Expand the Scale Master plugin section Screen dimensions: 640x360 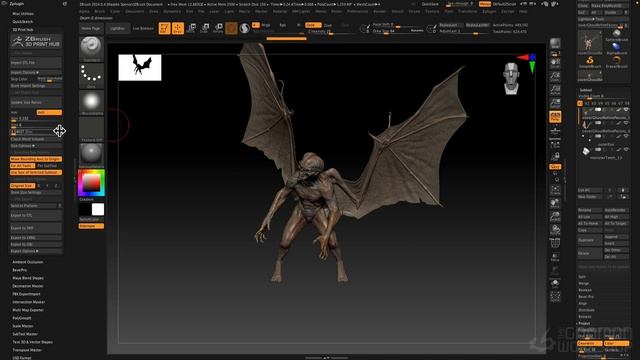click(x=23, y=326)
